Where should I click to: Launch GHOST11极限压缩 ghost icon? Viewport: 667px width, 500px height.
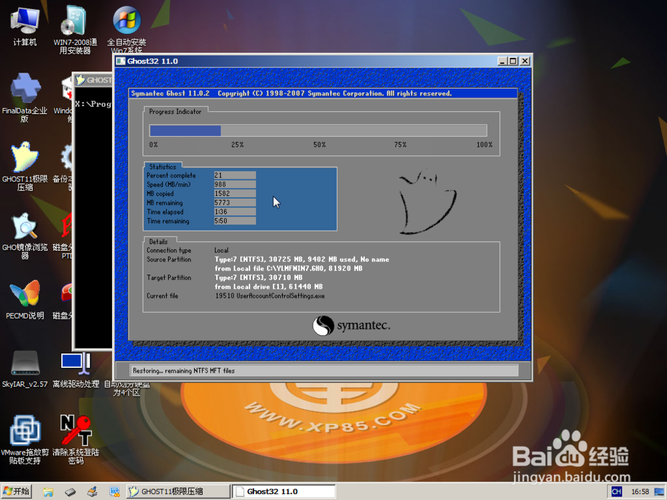[x=24, y=166]
